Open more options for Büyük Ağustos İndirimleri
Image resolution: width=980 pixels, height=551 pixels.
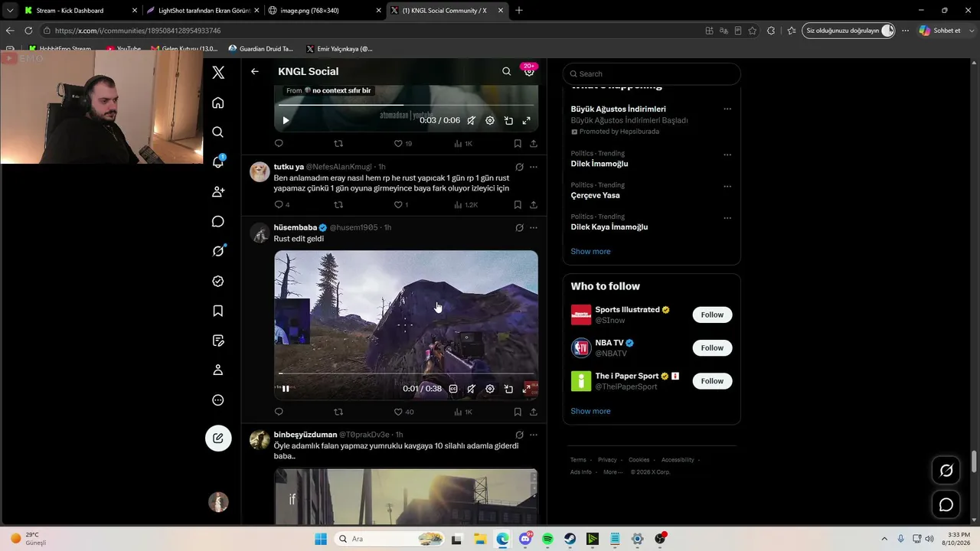point(727,109)
